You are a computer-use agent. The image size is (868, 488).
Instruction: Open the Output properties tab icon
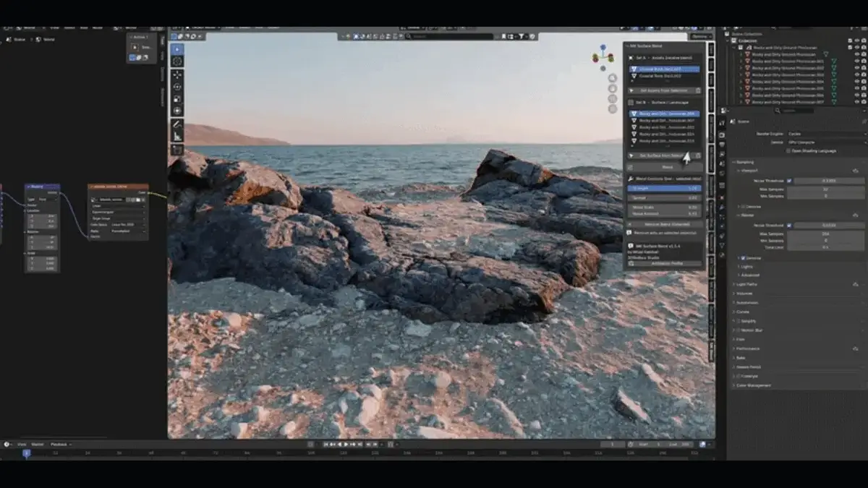[x=722, y=144]
